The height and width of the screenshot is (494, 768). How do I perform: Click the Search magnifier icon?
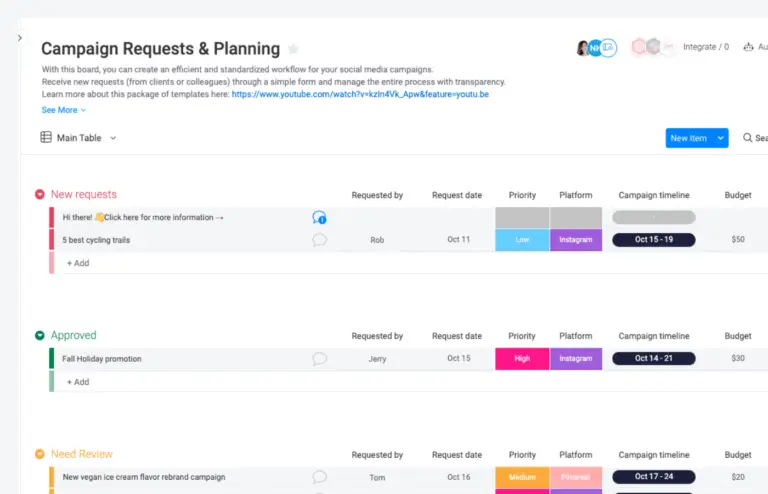[748, 138]
